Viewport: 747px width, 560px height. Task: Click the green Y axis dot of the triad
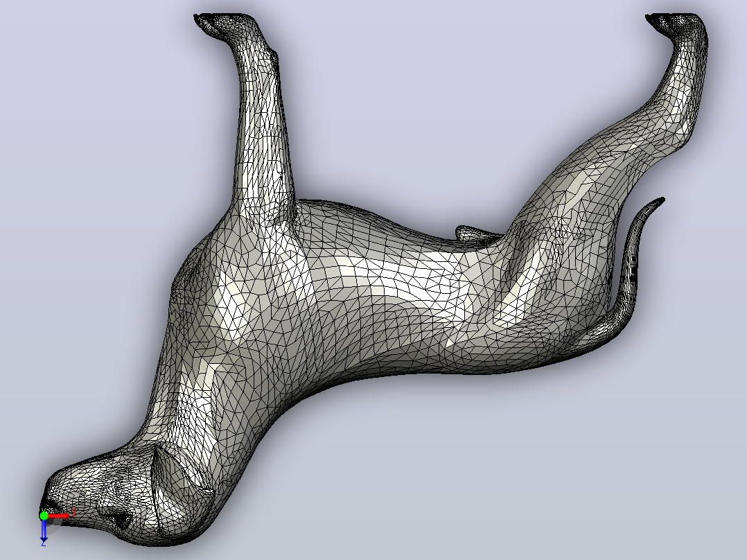click(44, 516)
